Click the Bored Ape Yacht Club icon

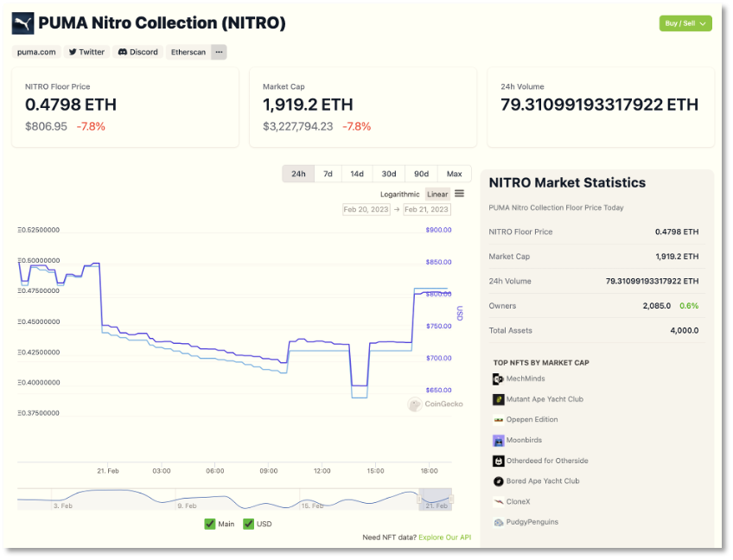click(x=498, y=481)
